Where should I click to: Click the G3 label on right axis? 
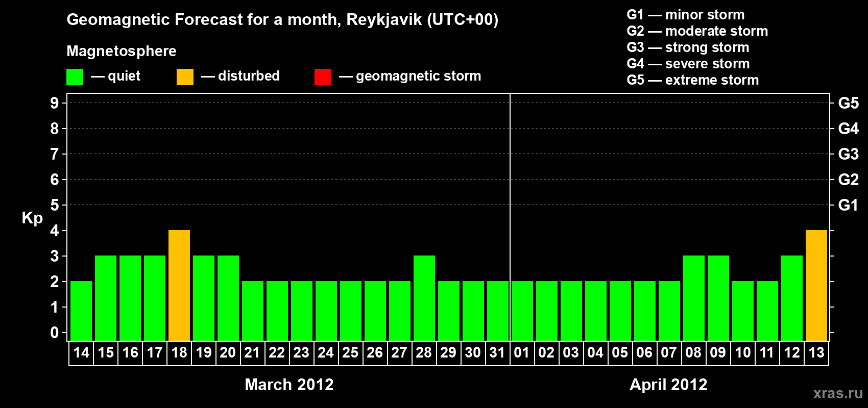(x=849, y=154)
